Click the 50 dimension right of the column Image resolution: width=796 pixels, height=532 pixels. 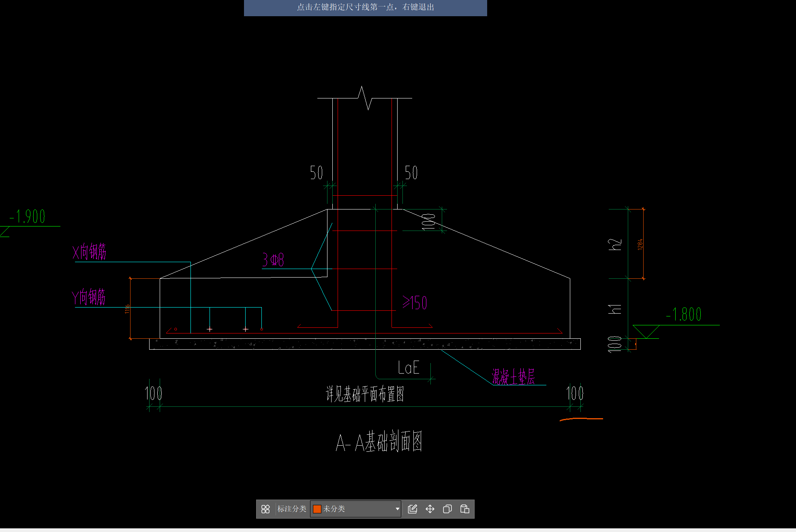click(411, 173)
